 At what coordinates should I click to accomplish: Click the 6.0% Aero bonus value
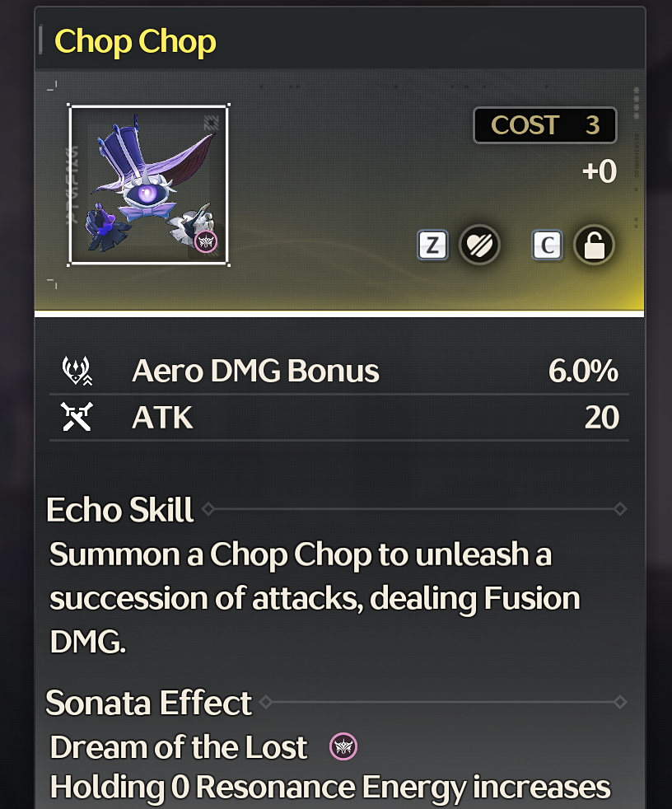(x=583, y=371)
